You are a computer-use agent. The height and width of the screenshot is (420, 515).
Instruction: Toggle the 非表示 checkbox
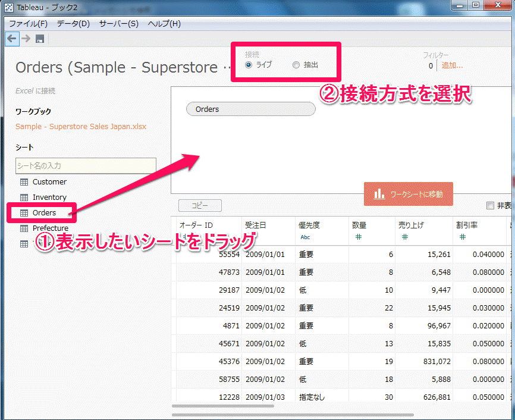[x=490, y=206]
